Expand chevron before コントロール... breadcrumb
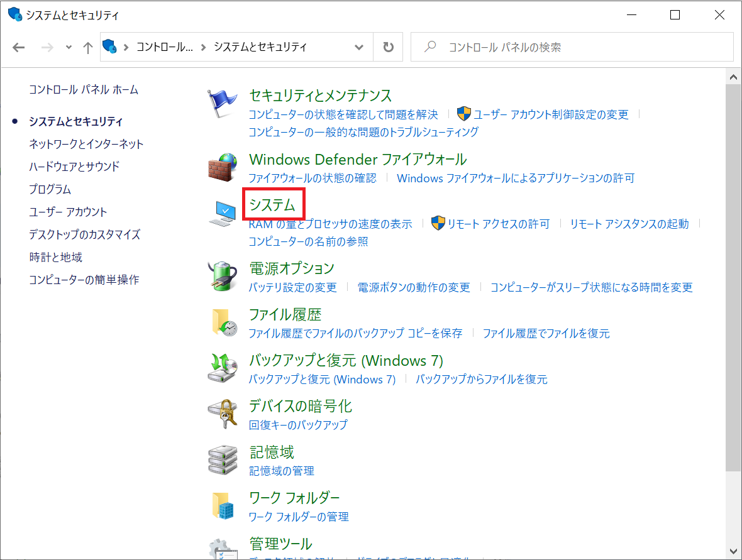The width and height of the screenshot is (742, 560). click(x=126, y=47)
